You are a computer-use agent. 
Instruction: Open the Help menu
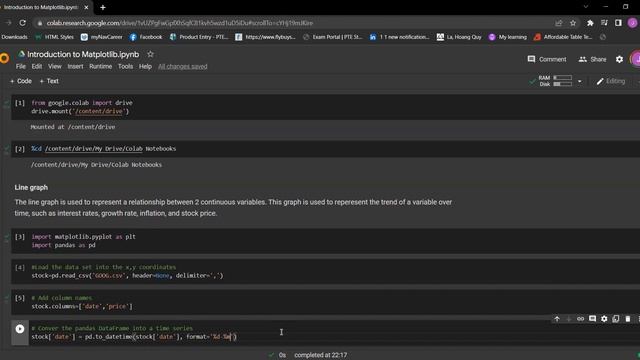click(x=145, y=67)
